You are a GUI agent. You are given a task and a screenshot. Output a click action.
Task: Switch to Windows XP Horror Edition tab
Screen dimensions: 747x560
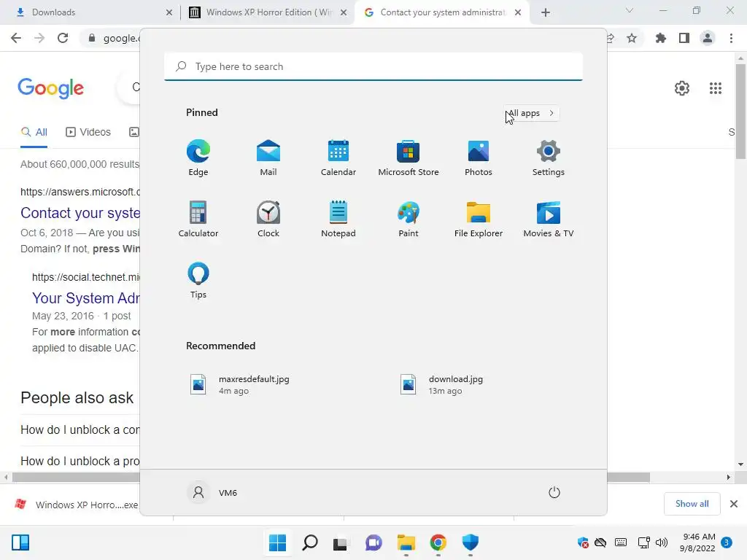tap(268, 12)
